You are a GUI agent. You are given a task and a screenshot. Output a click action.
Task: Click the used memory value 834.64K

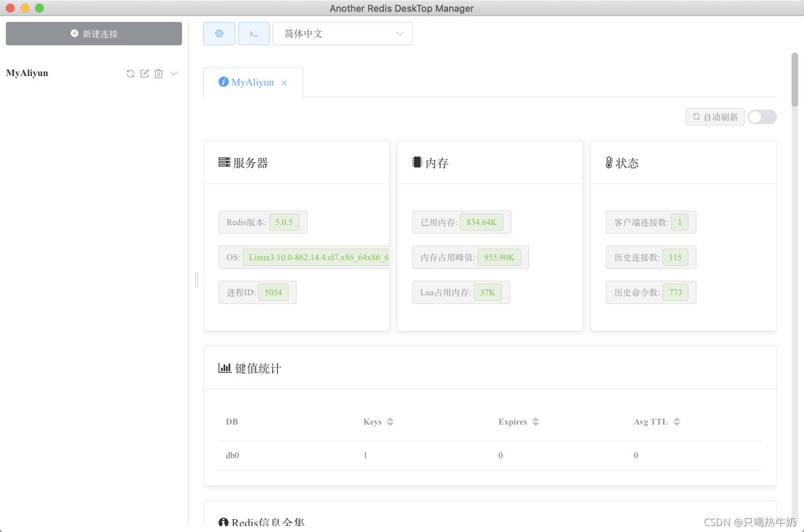[481, 222]
